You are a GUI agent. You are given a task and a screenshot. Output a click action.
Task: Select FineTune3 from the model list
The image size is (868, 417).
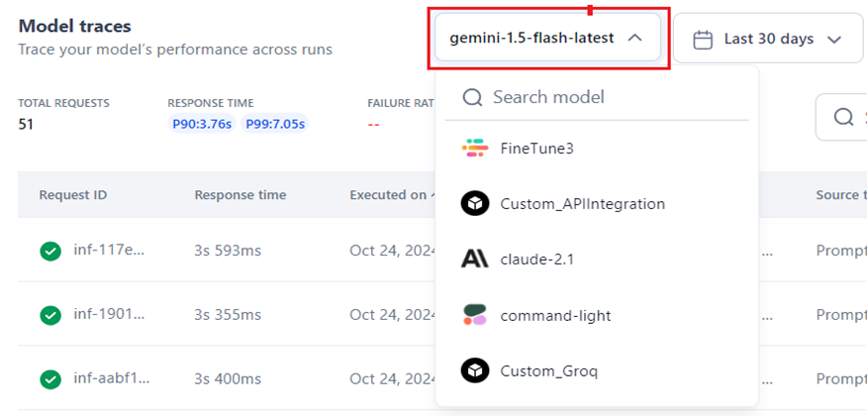click(x=597, y=149)
